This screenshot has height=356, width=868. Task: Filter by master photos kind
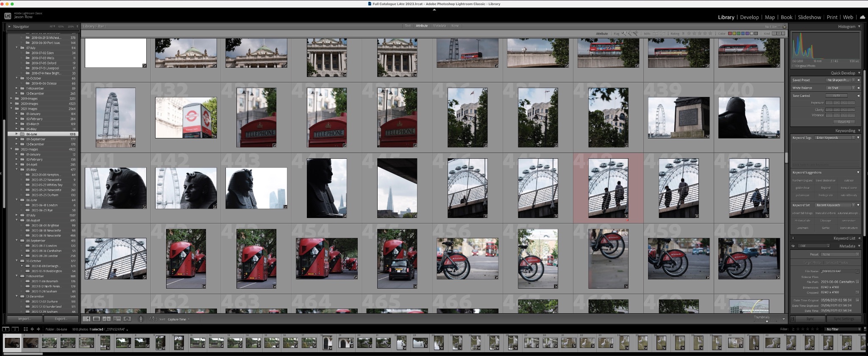(x=774, y=33)
